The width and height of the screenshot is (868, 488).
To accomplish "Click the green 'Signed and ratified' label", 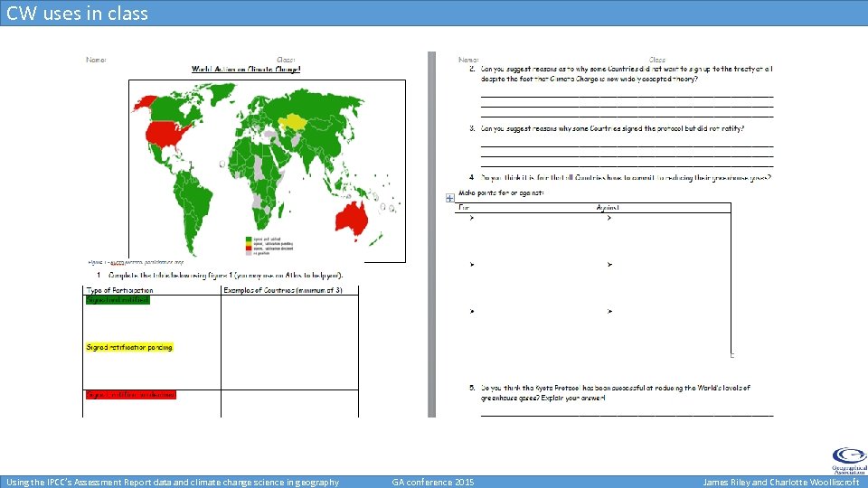I will pyautogui.click(x=118, y=300).
